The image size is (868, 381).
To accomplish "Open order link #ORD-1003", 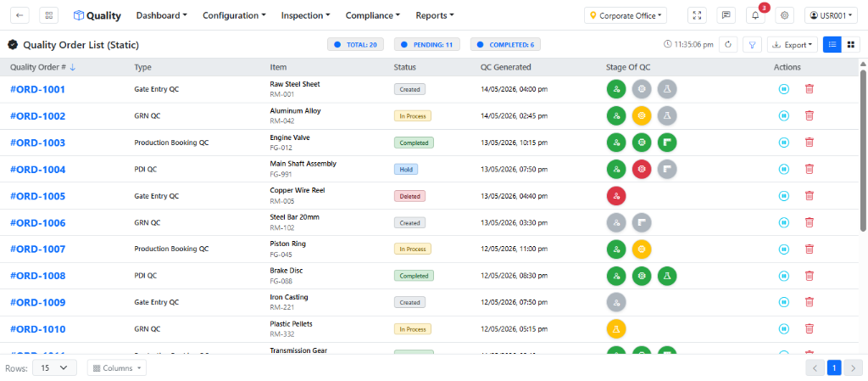I will point(37,143).
